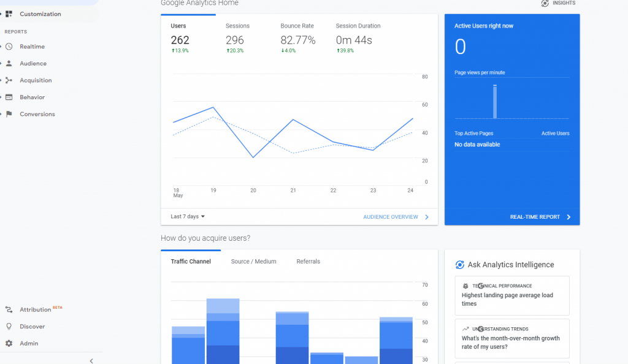Click the Top Active Pages column header
Image resolution: width=628 pixels, height=364 pixels.
(x=474, y=133)
